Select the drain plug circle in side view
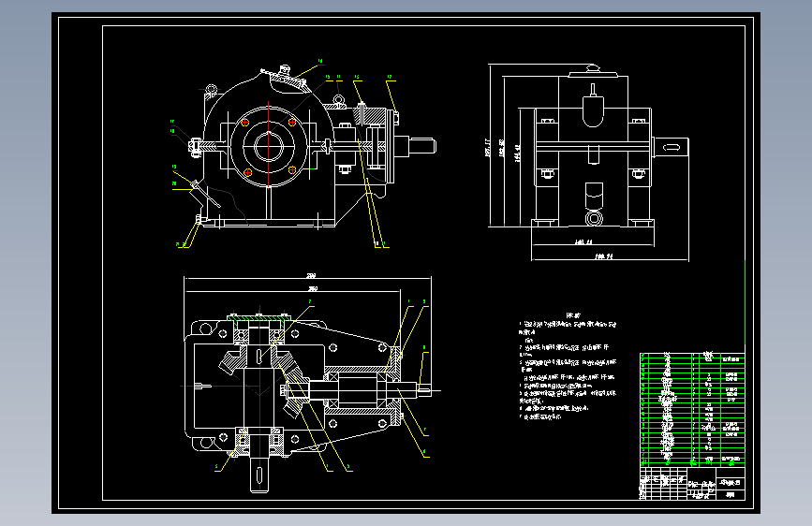 594,218
